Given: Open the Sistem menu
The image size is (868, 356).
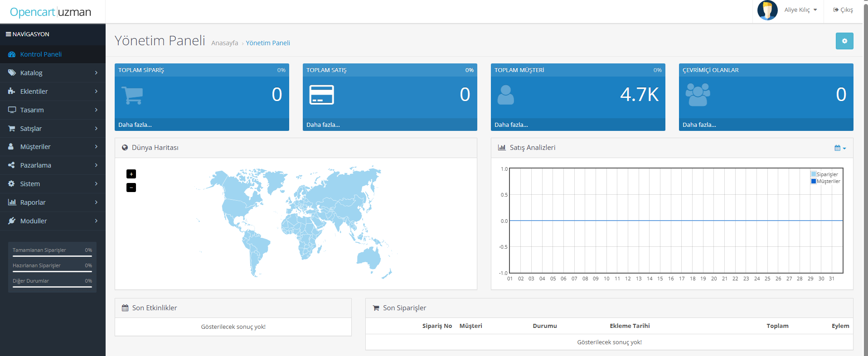Looking at the screenshot, I should 53,184.
